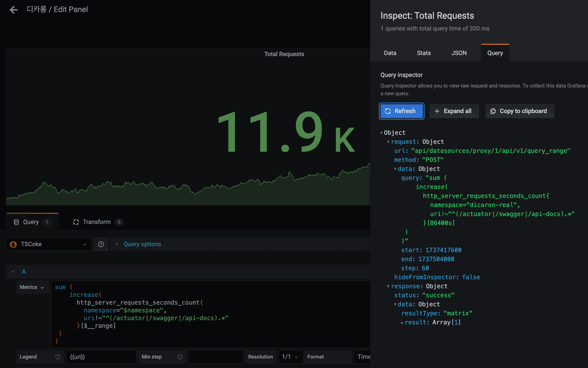Expand all nodes in the query result

click(454, 111)
